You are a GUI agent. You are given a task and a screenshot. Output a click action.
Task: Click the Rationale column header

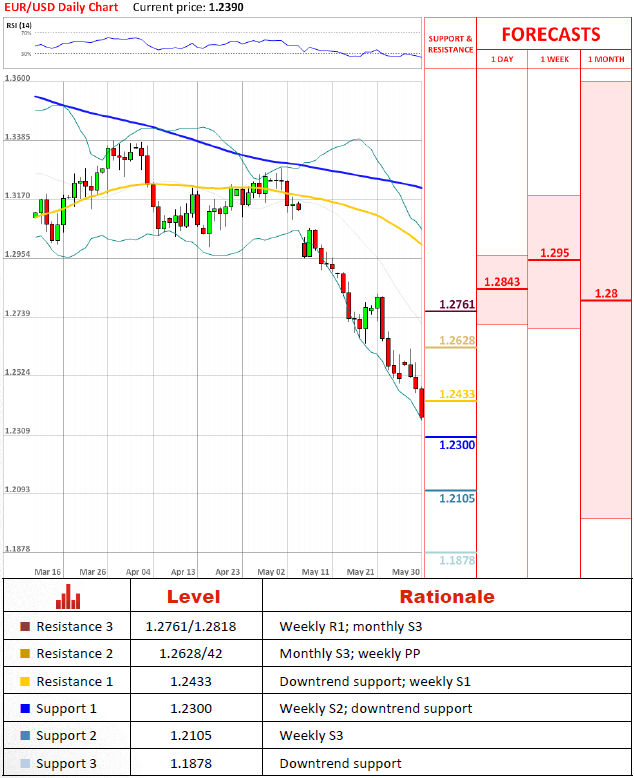coord(447,596)
